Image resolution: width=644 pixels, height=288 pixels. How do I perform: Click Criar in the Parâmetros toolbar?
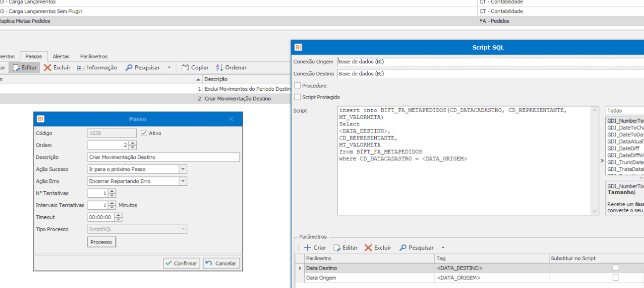coord(315,248)
